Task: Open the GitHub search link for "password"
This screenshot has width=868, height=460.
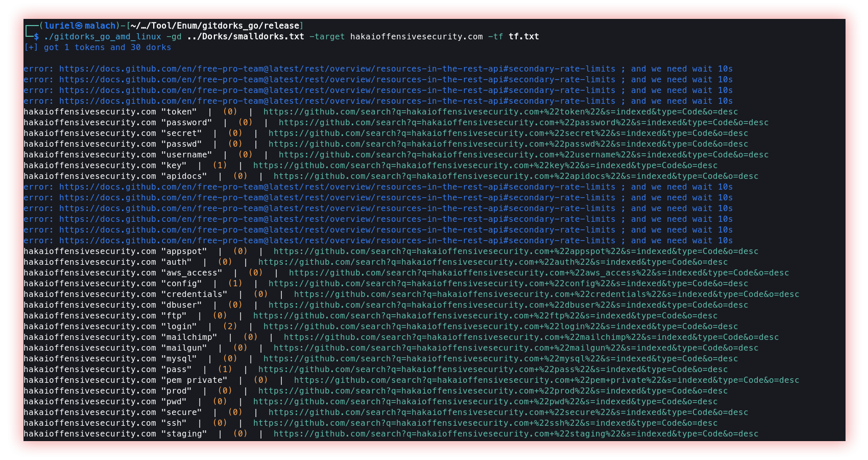Action: click(x=523, y=123)
